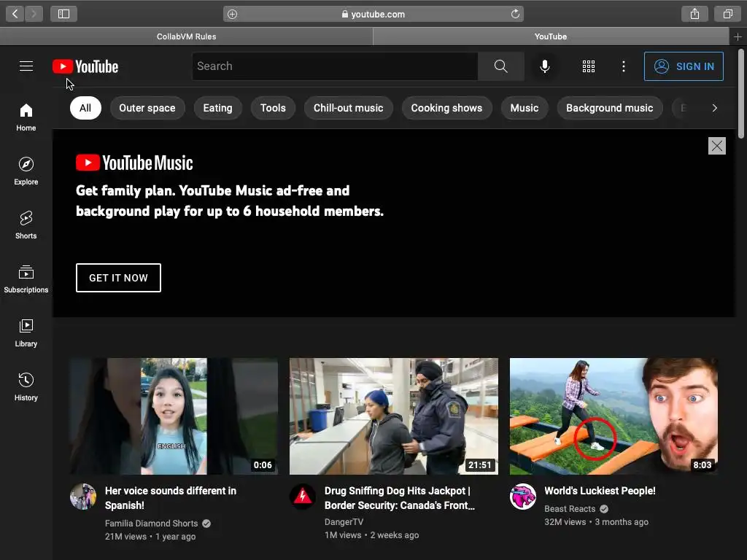Click the youtube.com address bar
Viewport: 747px width, 560px height.
[x=373, y=14]
